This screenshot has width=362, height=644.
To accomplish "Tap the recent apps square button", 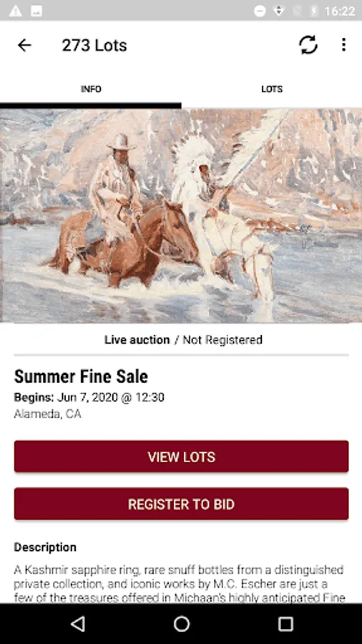I will 285,624.
